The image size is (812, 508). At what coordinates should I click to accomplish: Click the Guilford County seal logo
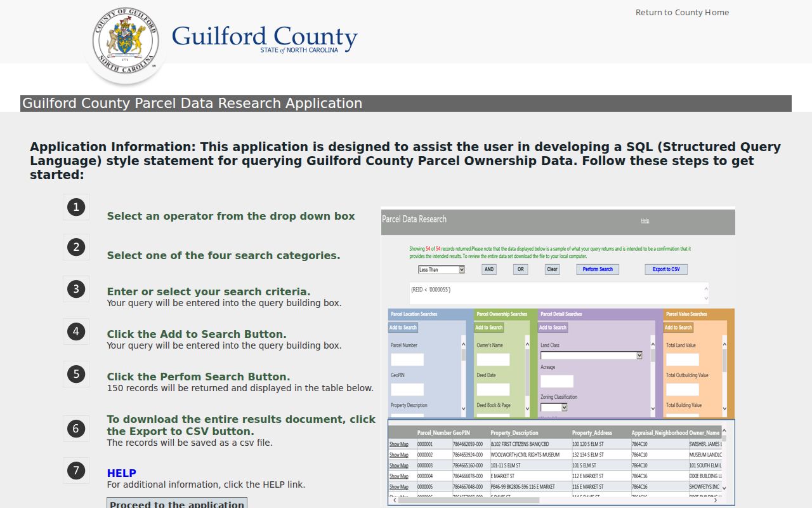click(x=125, y=40)
